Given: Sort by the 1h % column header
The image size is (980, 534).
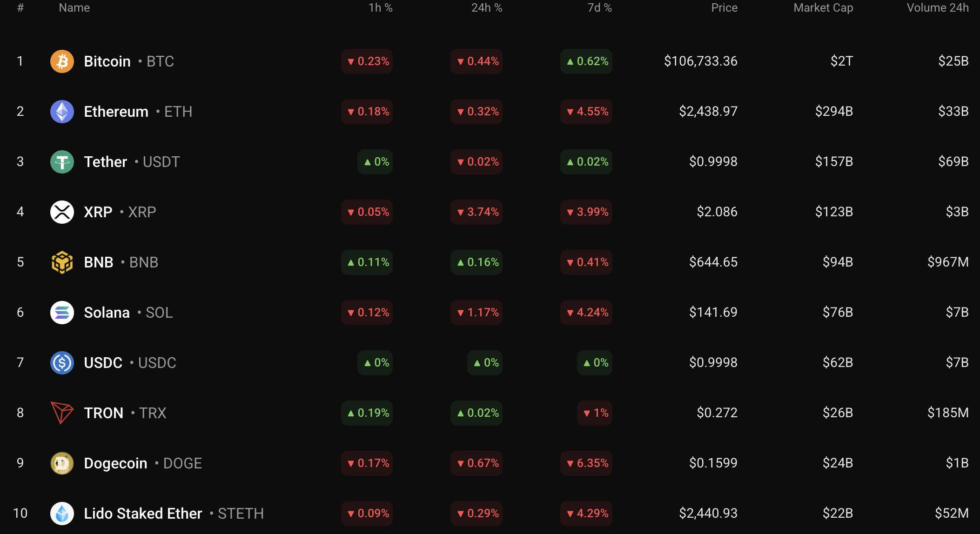Looking at the screenshot, I should pyautogui.click(x=380, y=8).
